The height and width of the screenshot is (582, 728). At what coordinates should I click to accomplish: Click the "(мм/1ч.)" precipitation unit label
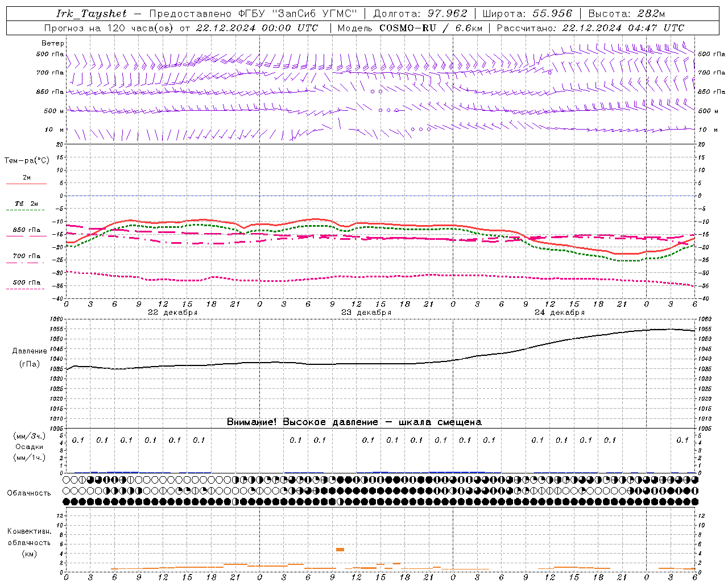pos(30,458)
